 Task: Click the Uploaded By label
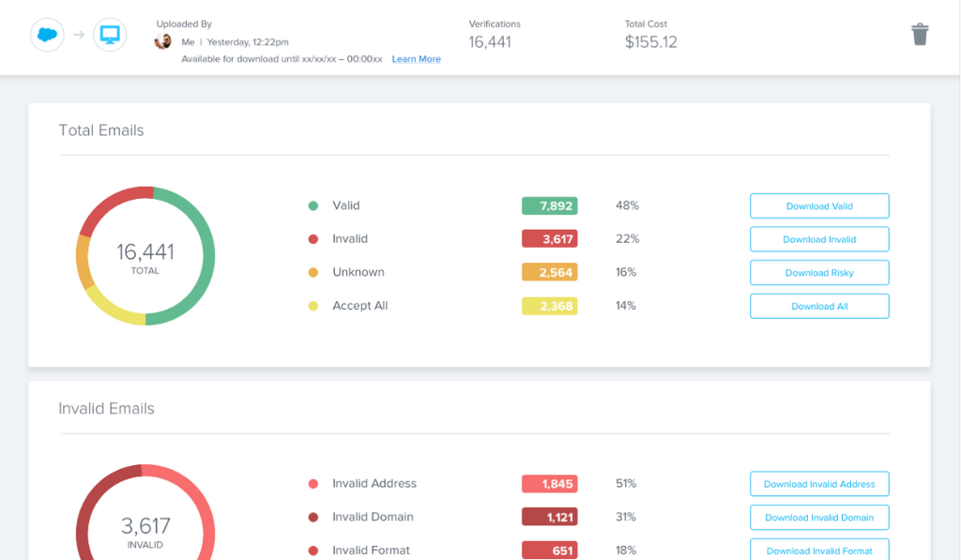click(184, 23)
